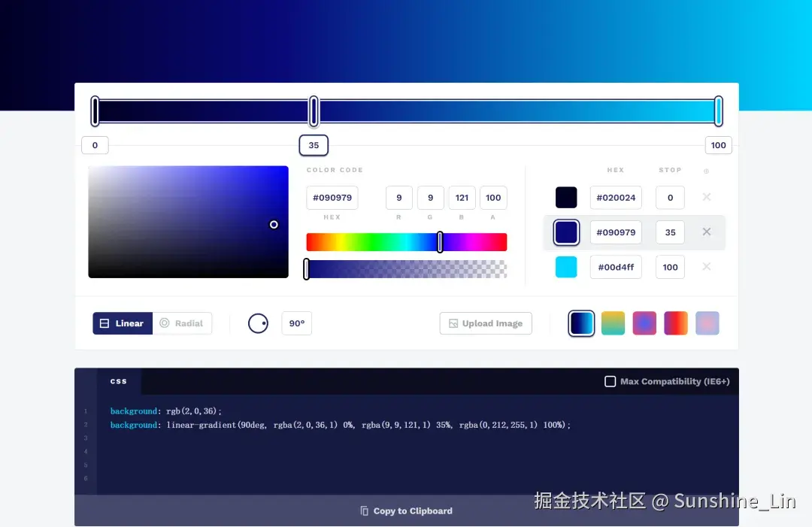The image size is (812, 527).
Task: Edit the A alpha value field
Action: pyautogui.click(x=493, y=197)
